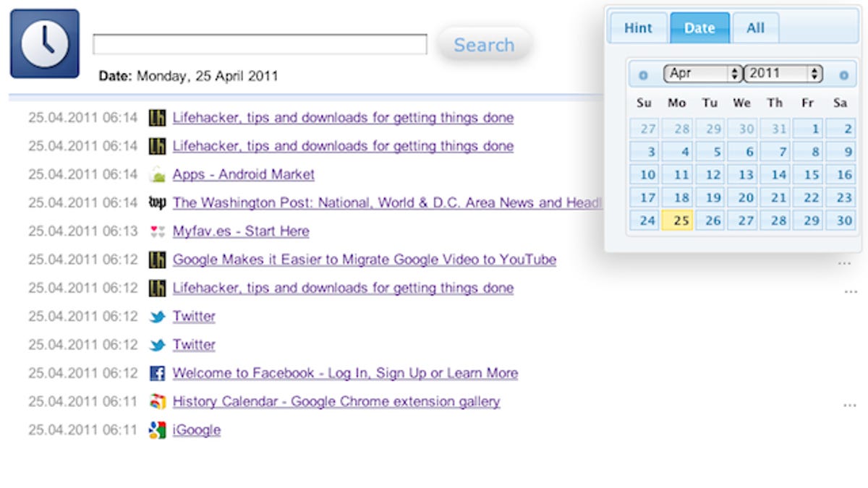Click the previous month arrow in calendar
This screenshot has width=868, height=488.
pyautogui.click(x=643, y=74)
